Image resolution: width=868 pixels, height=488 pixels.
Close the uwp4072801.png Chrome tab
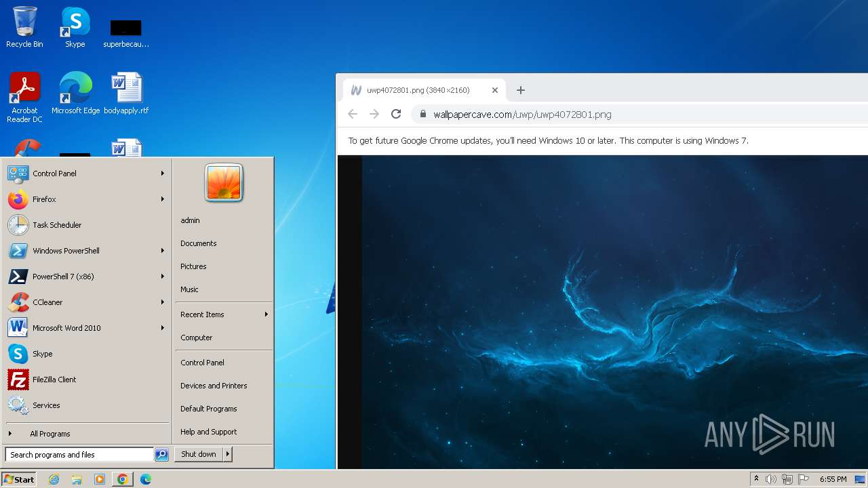click(x=495, y=90)
